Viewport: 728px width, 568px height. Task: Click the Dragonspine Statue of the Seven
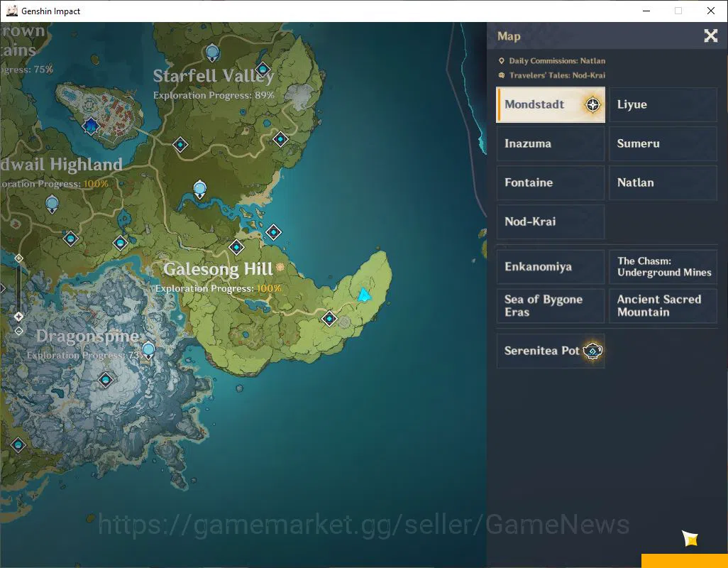tap(148, 350)
